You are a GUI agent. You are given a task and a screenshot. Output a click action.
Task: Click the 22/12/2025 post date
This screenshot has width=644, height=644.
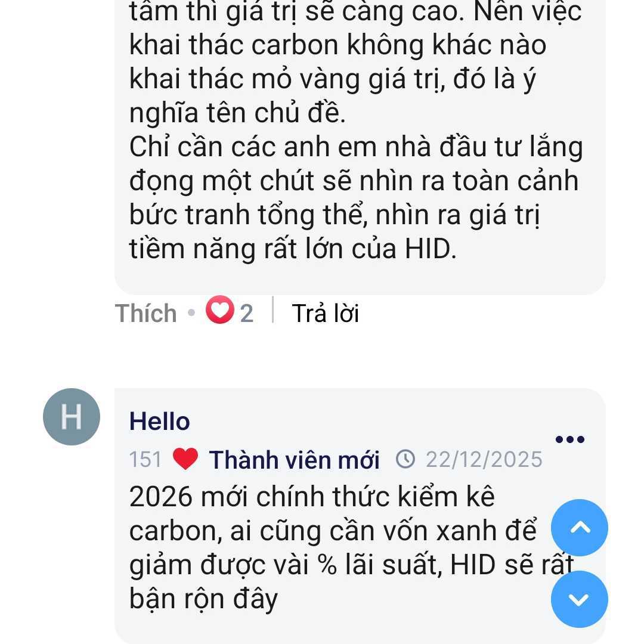(x=484, y=460)
